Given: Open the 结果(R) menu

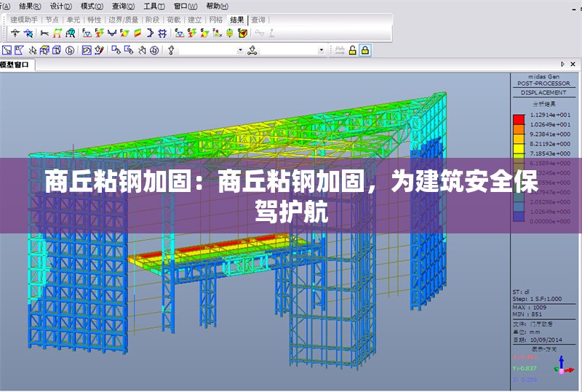Looking at the screenshot, I should [31, 7].
